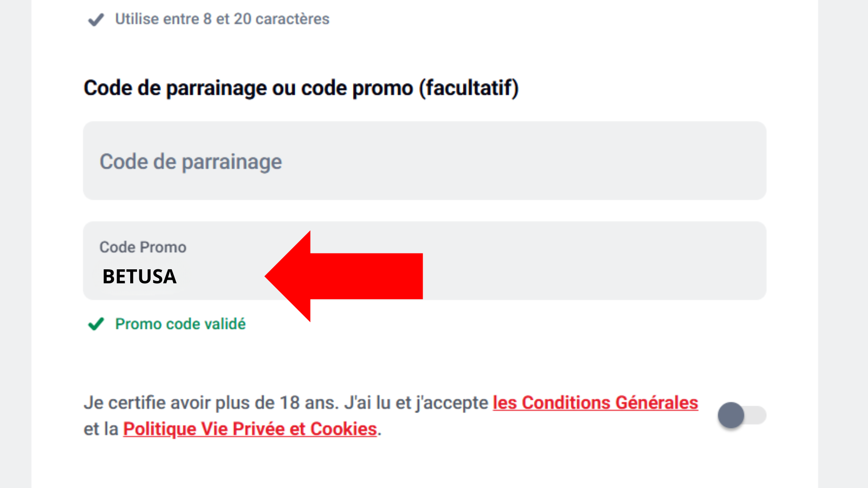Click the heading "Code de parrainage ou code promo"
868x488 pixels.
coord(301,88)
